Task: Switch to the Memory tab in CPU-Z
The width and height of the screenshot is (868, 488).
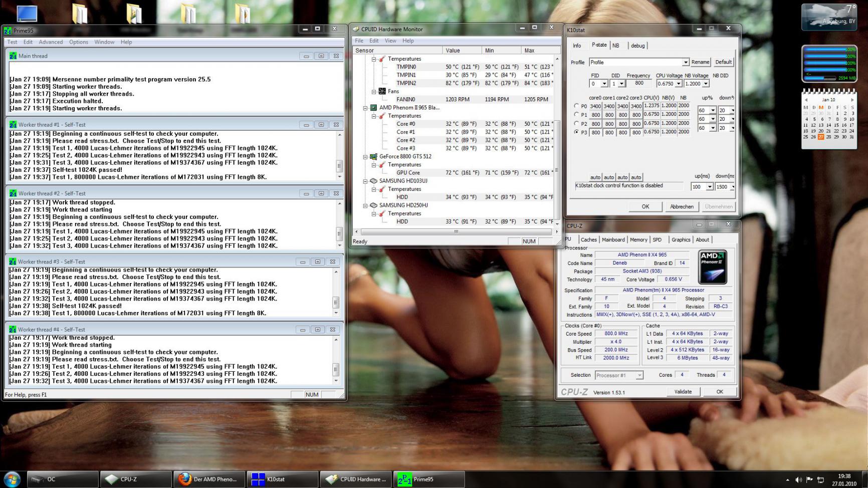Action: pos(638,239)
